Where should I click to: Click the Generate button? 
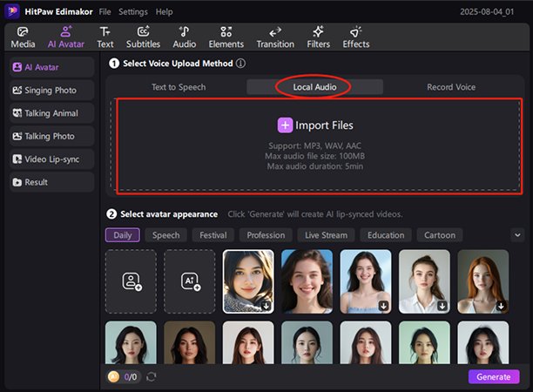tap(494, 376)
